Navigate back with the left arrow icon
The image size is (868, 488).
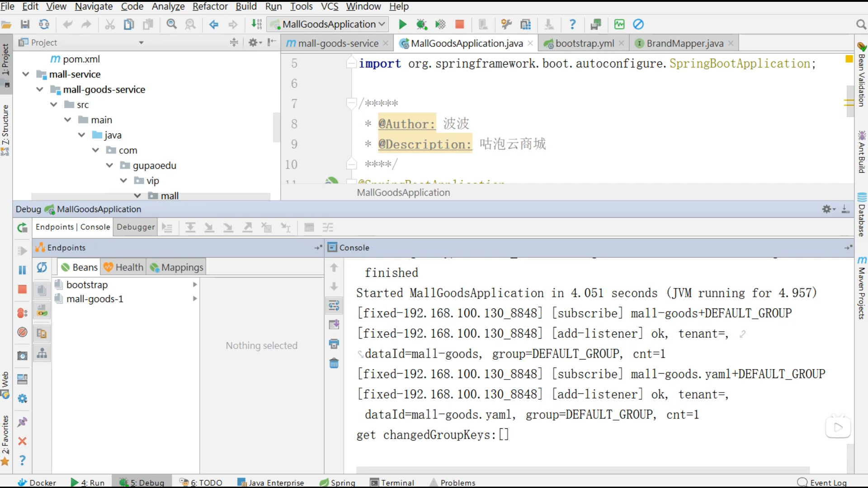point(214,24)
